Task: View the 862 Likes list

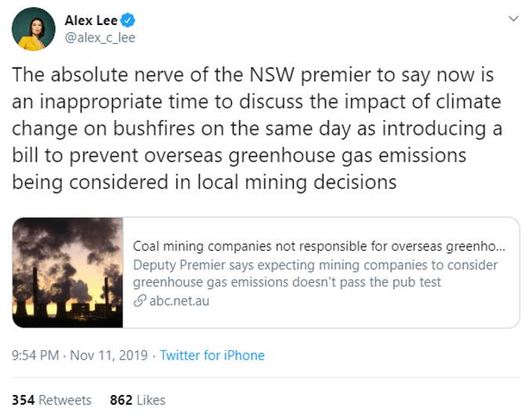Action: (x=138, y=400)
